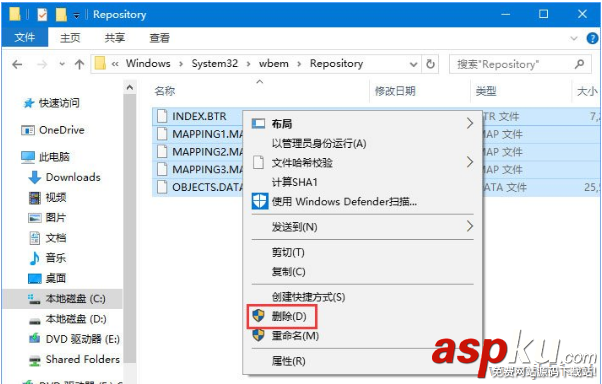The height and width of the screenshot is (384, 602).
Task: Click the Back navigation arrow
Action: [17, 64]
